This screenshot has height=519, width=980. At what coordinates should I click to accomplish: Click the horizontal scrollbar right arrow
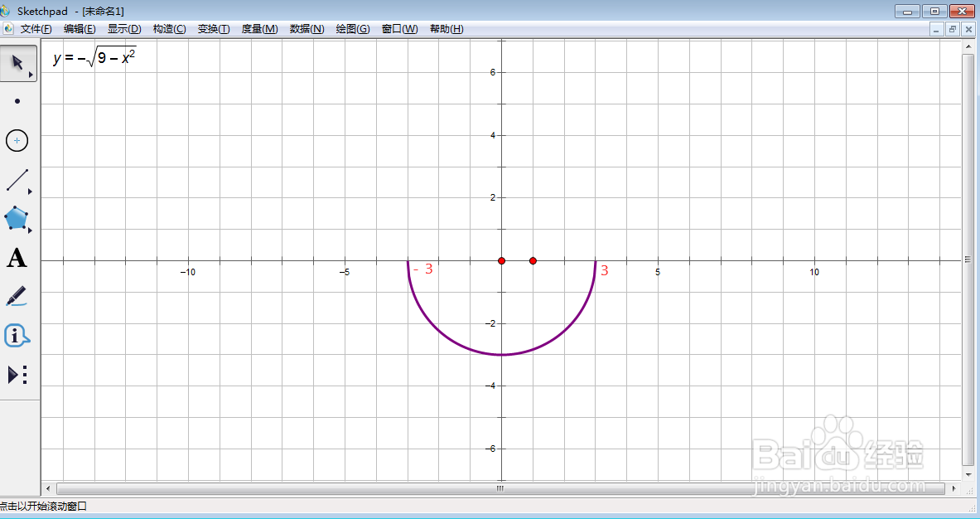tap(953, 488)
